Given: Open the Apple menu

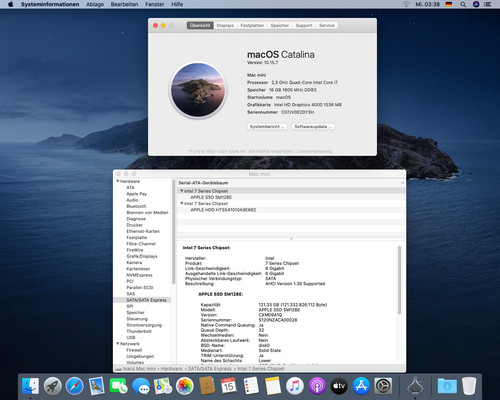Looking at the screenshot, I should (11, 4).
